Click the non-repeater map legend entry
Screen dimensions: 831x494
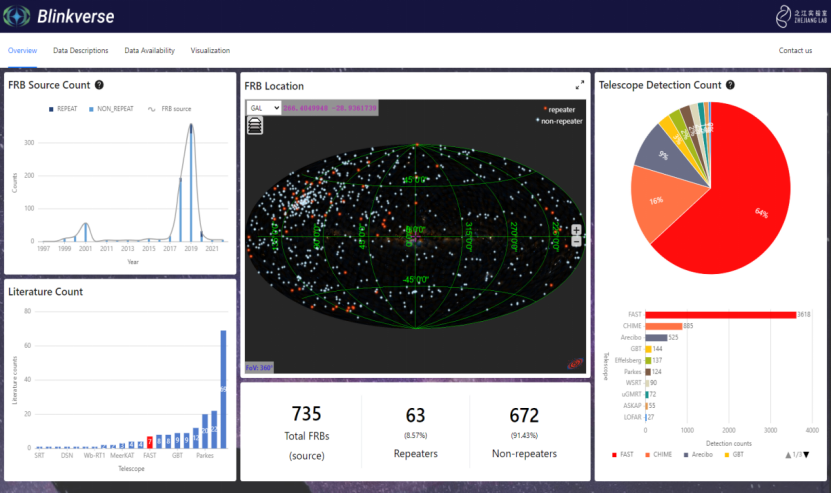(x=559, y=121)
